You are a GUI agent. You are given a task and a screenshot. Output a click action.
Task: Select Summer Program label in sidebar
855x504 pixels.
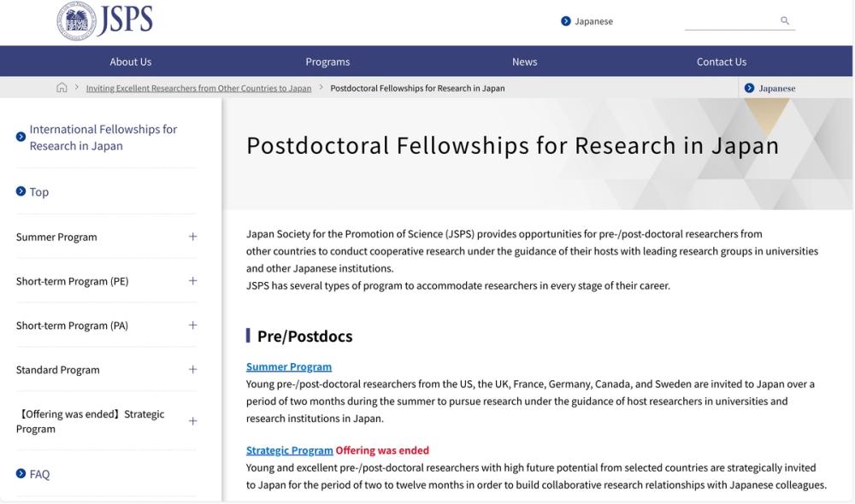[56, 237]
